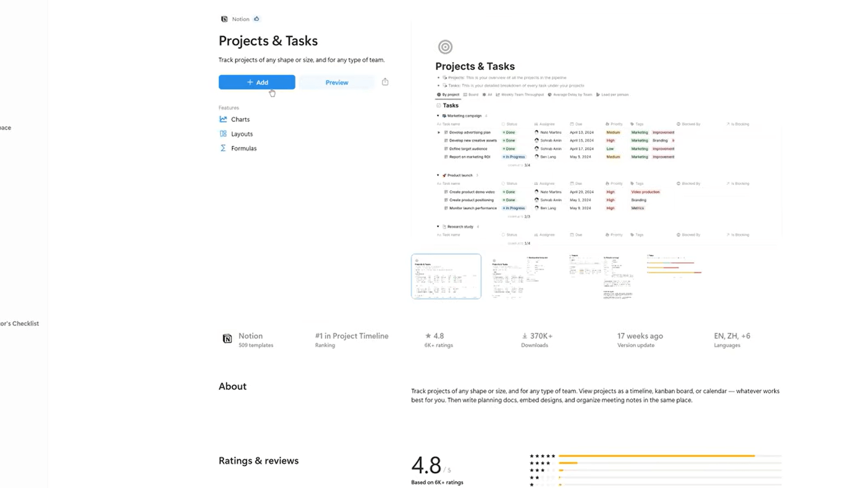
Task: Click the Formulas sigma icon
Action: [x=223, y=148]
